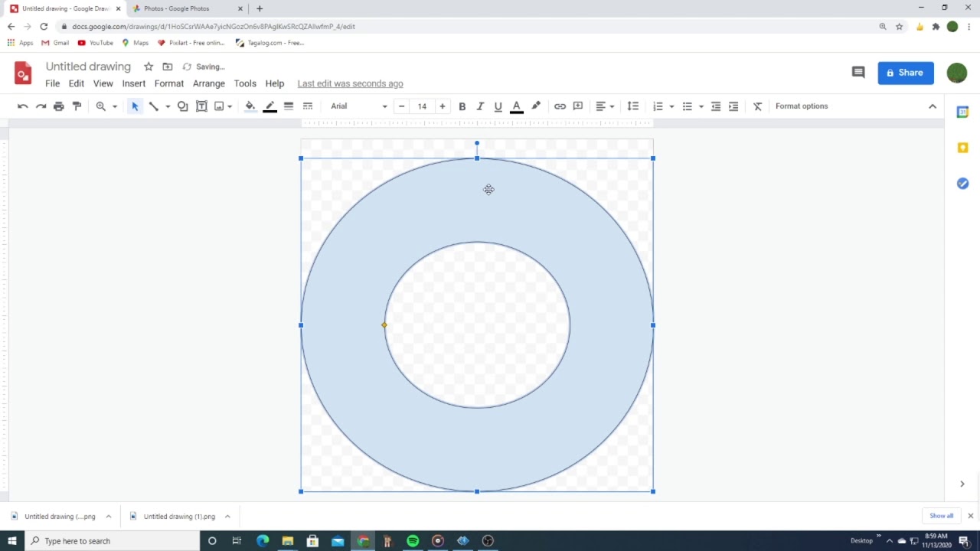Clear formatting
Image resolution: width=980 pixels, height=551 pixels.
click(x=757, y=106)
